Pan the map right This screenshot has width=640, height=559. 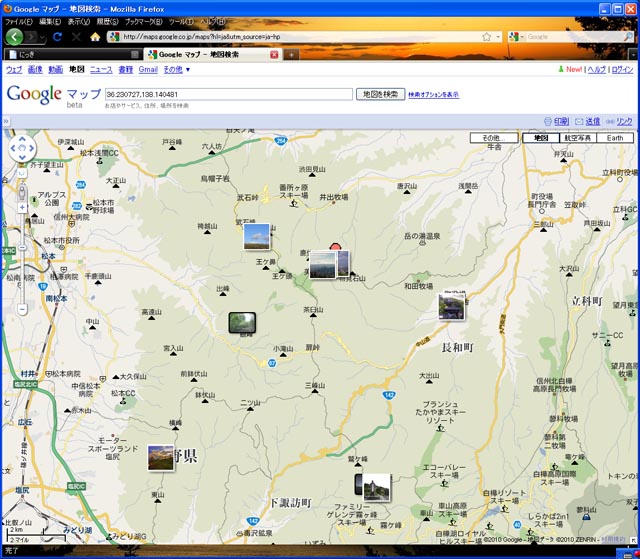(x=31, y=148)
